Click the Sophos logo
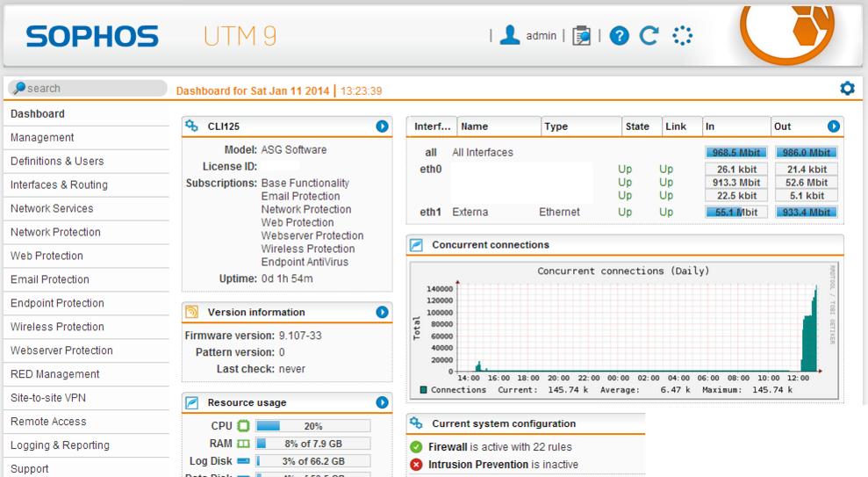 (92, 37)
